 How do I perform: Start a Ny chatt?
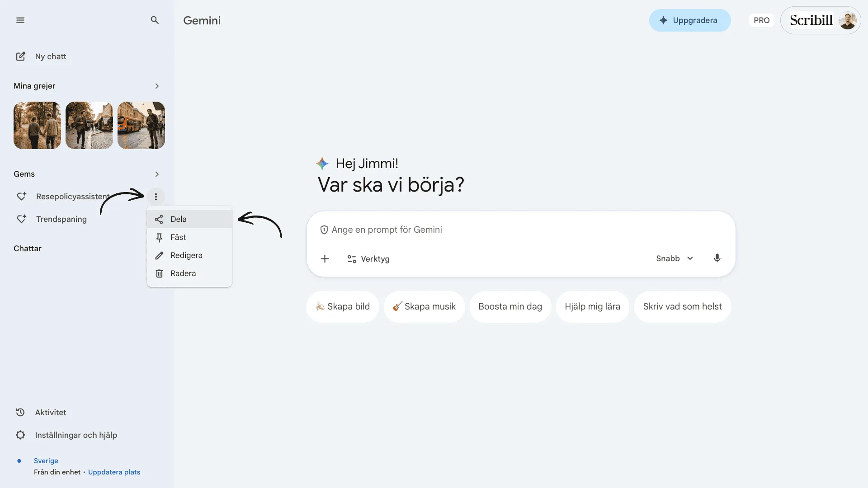51,56
